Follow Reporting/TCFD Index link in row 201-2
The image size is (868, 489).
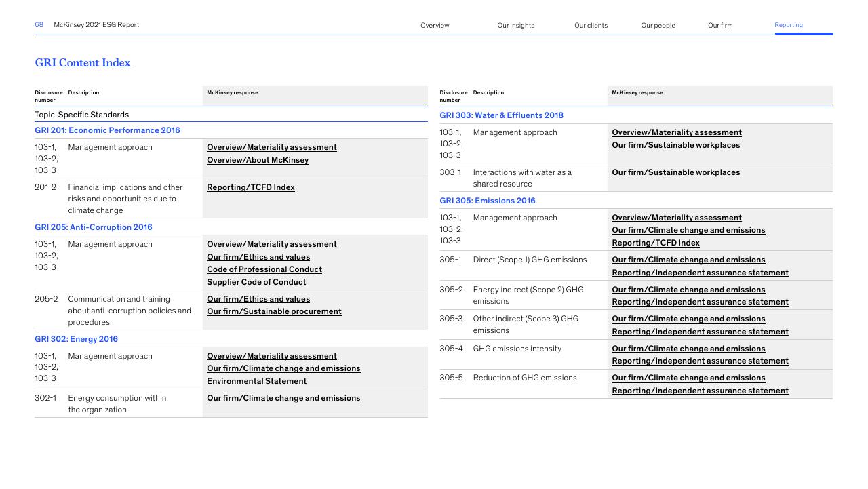[x=251, y=187]
